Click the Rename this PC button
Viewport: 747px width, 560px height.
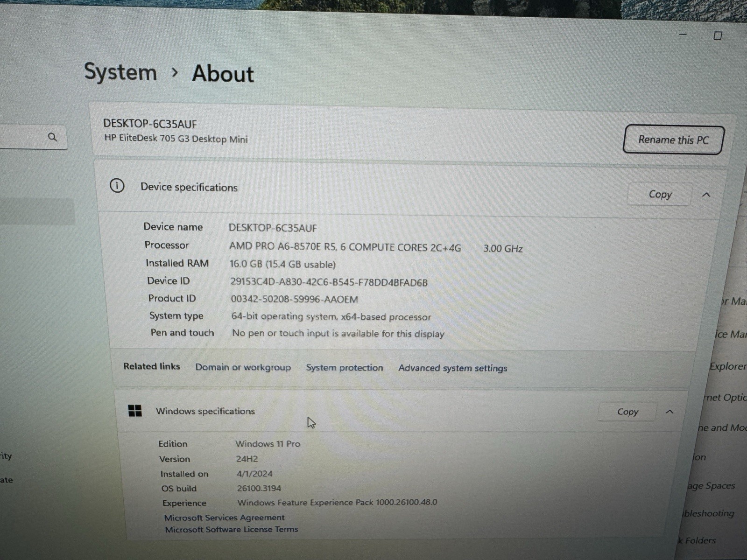pos(673,140)
